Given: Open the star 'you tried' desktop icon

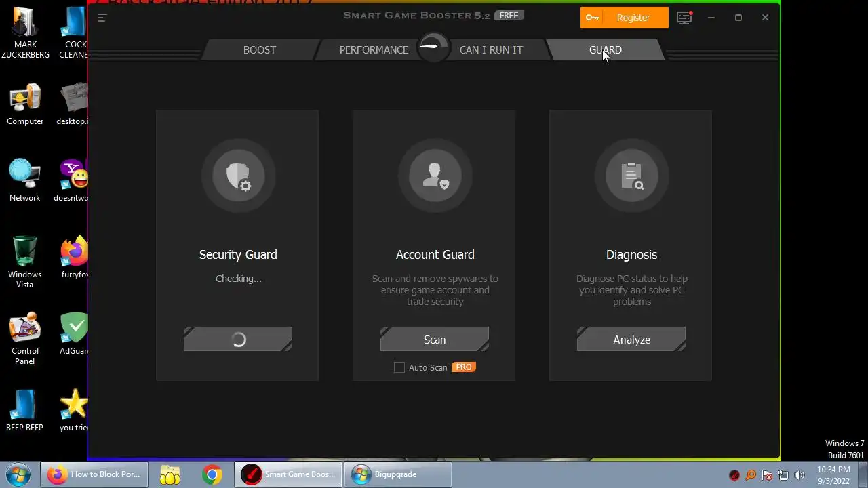Looking at the screenshot, I should (x=73, y=410).
